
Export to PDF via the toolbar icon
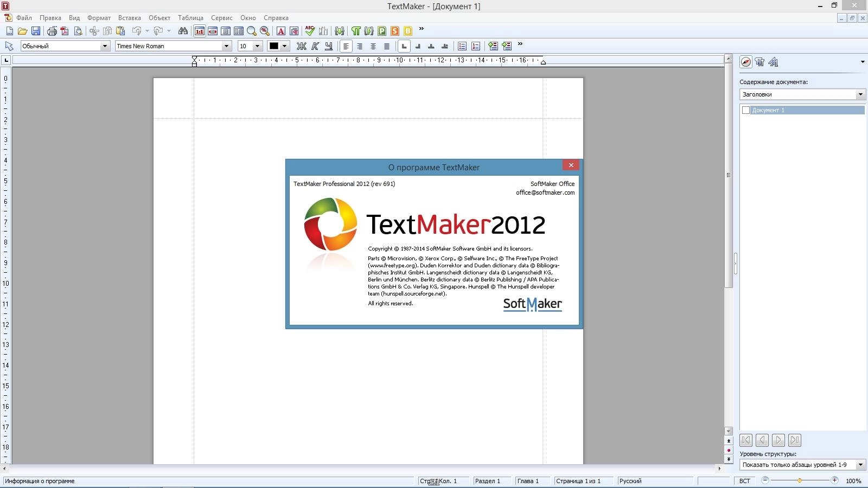tap(65, 31)
